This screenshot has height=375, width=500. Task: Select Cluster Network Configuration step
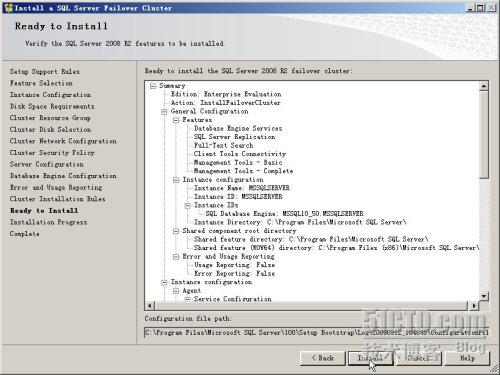(x=63, y=141)
